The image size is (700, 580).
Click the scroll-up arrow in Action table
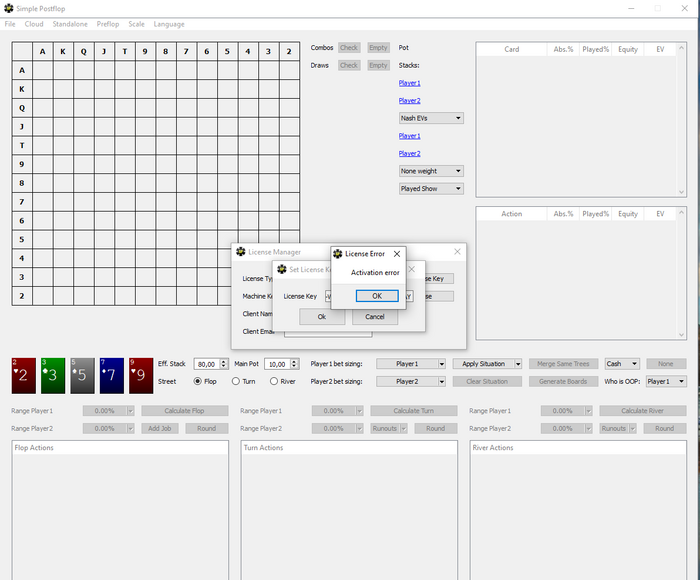pyautogui.click(x=681, y=212)
